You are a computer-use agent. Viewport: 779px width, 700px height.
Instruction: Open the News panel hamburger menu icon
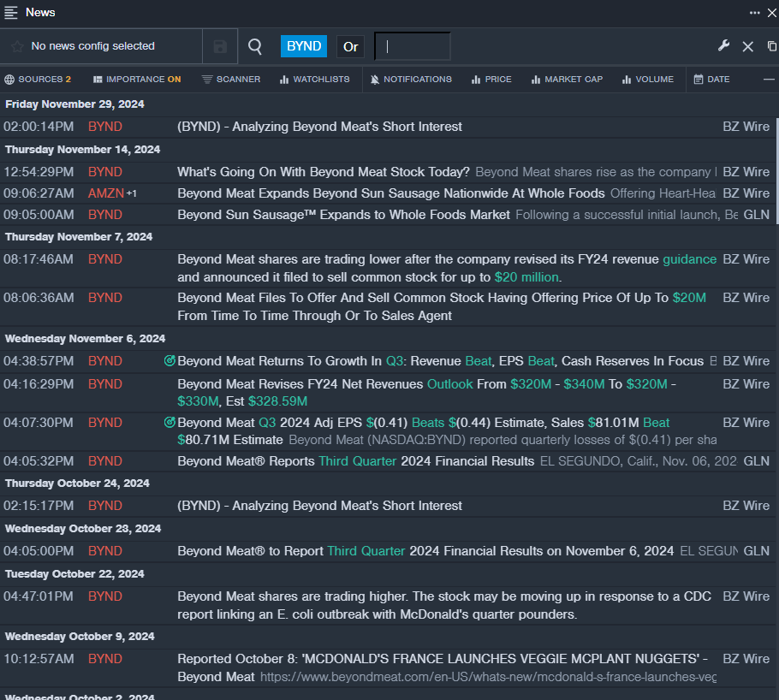(11, 12)
